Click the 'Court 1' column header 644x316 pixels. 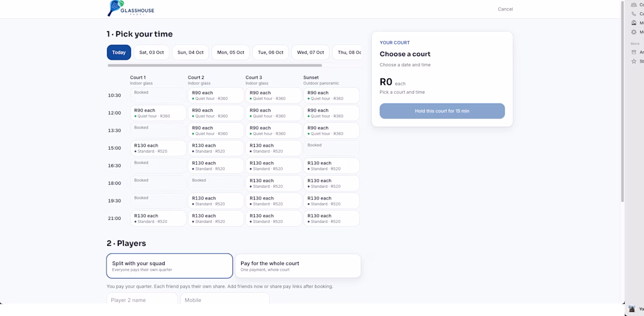(x=138, y=78)
